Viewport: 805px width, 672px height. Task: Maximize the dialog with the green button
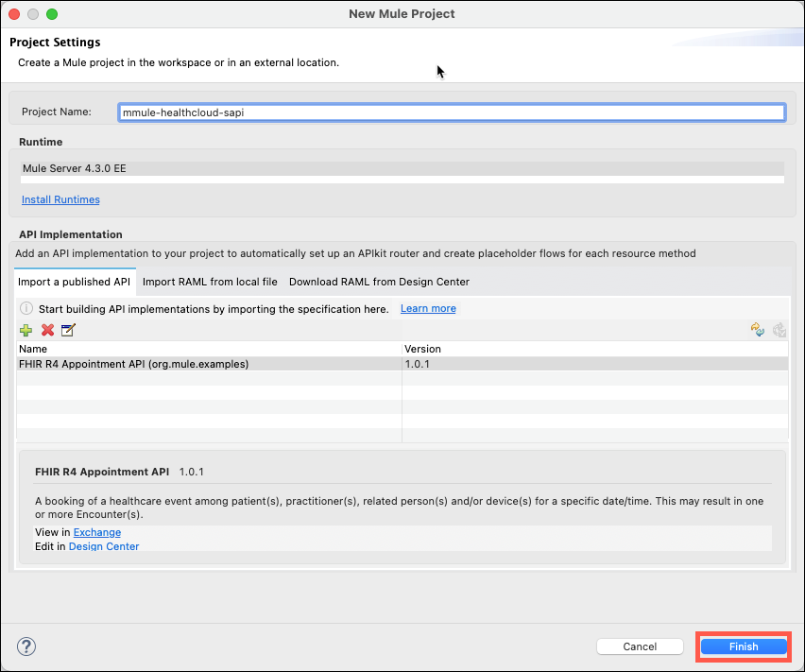point(52,14)
